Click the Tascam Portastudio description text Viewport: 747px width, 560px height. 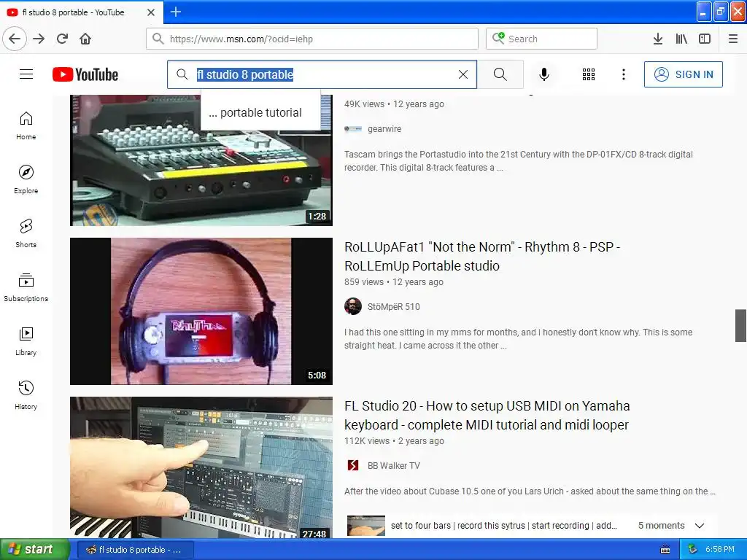tap(519, 161)
